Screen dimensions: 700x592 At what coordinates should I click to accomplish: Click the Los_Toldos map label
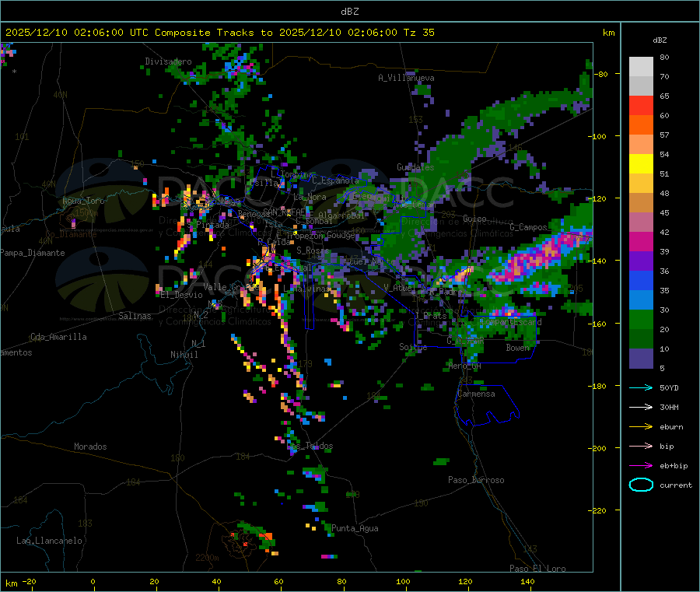(310, 446)
